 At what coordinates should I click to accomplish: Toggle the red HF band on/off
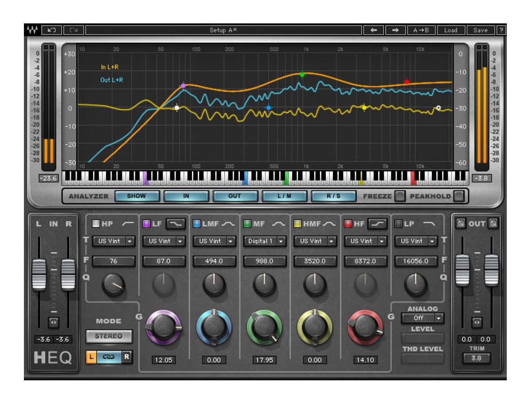pyautogui.click(x=348, y=224)
